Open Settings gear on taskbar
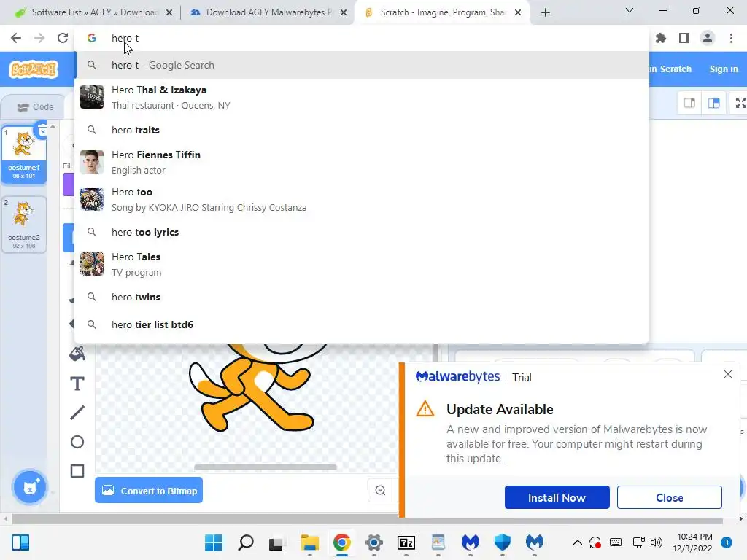The image size is (747, 560). click(374, 542)
